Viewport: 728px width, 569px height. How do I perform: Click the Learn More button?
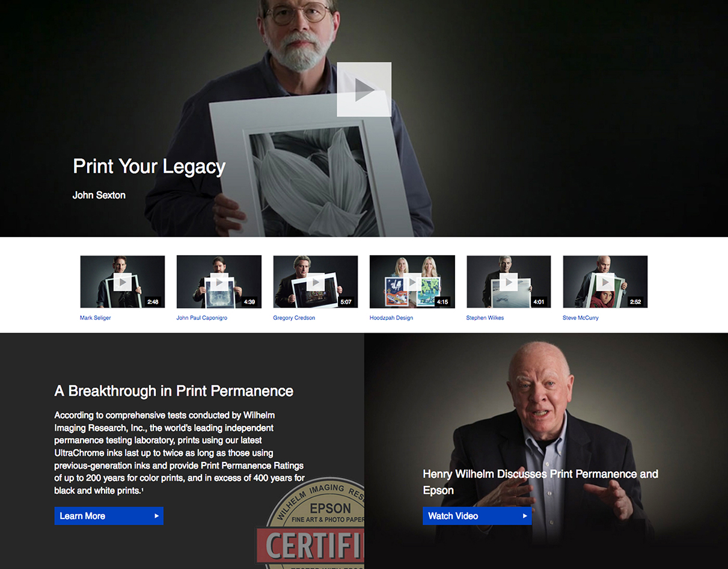[x=109, y=516]
